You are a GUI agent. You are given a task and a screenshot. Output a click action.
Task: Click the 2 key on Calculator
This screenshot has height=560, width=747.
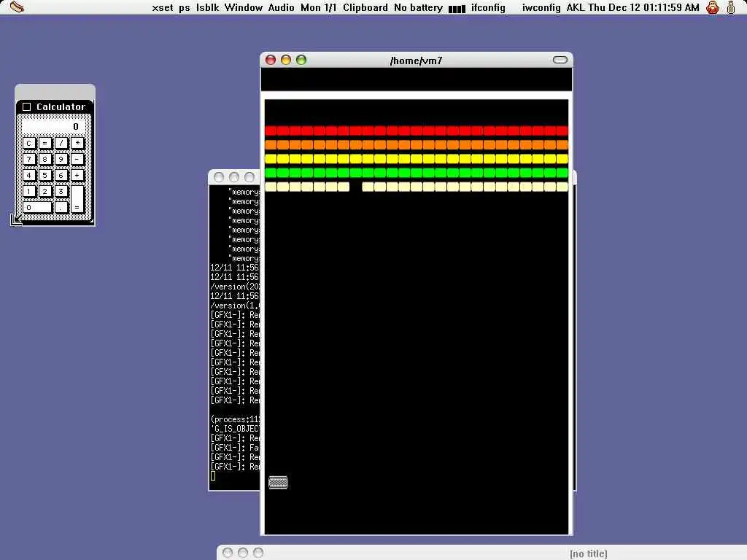click(44, 192)
